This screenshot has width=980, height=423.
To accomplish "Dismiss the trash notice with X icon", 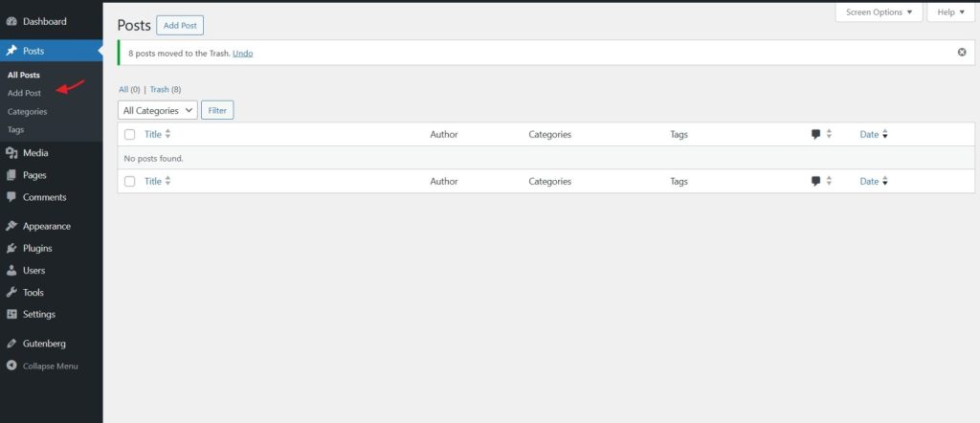I will [x=962, y=53].
